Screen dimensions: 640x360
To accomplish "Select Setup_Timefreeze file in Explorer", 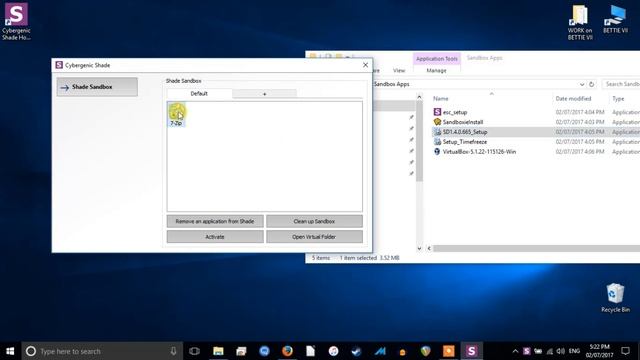I will 464,142.
